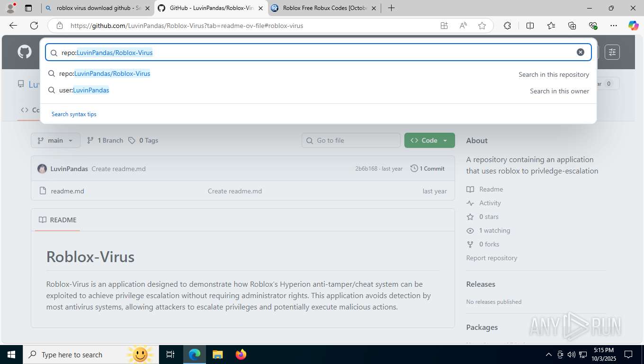Enable Read aloud icon in address bar
The height and width of the screenshot is (364, 644).
click(x=463, y=26)
